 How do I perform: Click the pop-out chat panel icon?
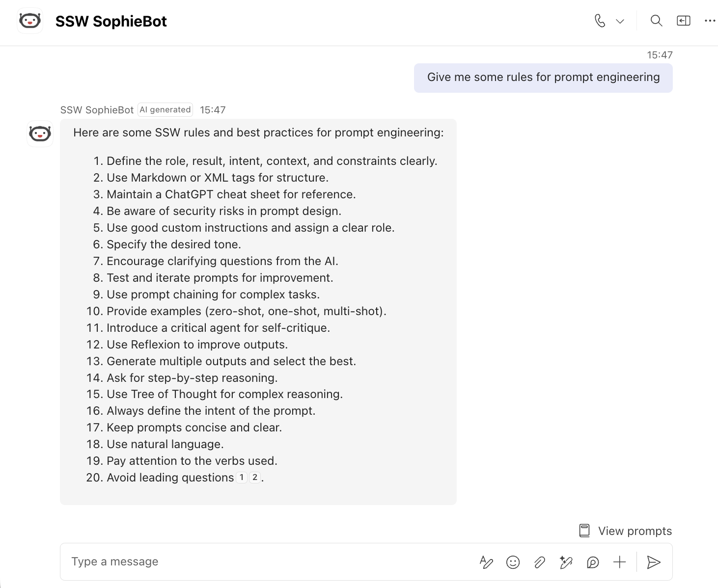684,21
